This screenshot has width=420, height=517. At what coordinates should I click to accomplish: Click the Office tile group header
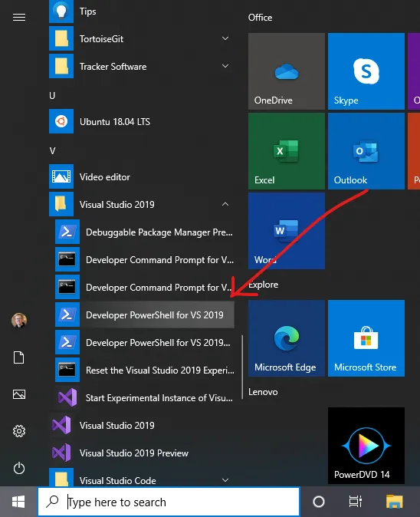(x=261, y=18)
